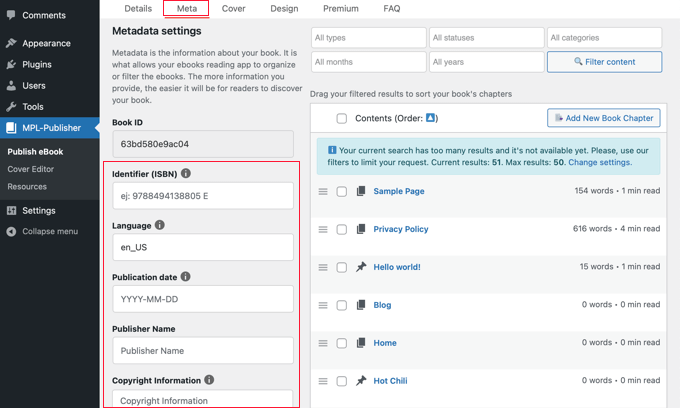Image resolution: width=680 pixels, height=408 pixels.
Task: Follow the Change settings link
Action: (x=599, y=162)
